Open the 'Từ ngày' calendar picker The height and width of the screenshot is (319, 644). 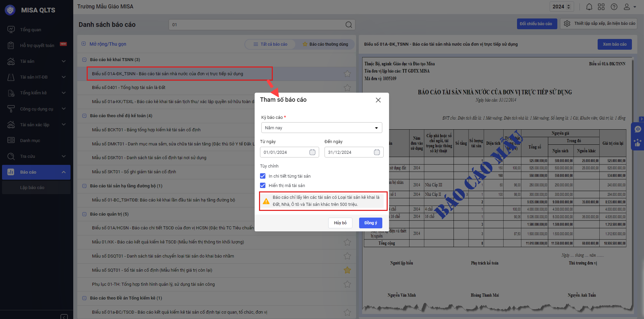pyautogui.click(x=312, y=152)
